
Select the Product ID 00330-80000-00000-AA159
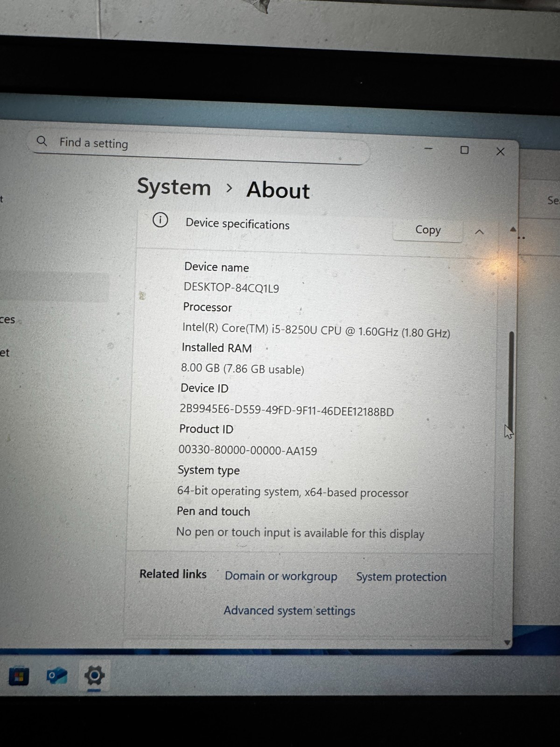(248, 451)
